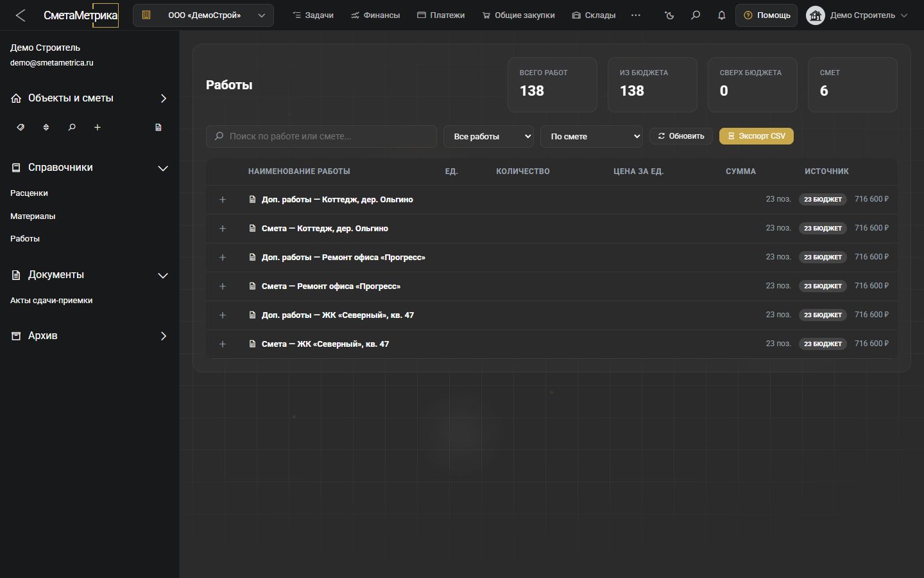Click the spreadsheet document icon in sidebar
The height and width of the screenshot is (578, 924).
158,127
